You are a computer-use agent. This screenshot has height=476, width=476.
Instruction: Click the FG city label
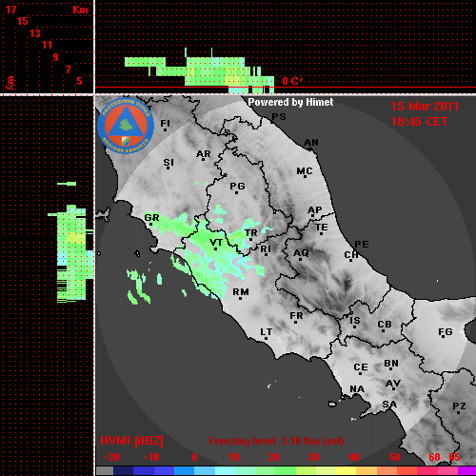tap(446, 332)
